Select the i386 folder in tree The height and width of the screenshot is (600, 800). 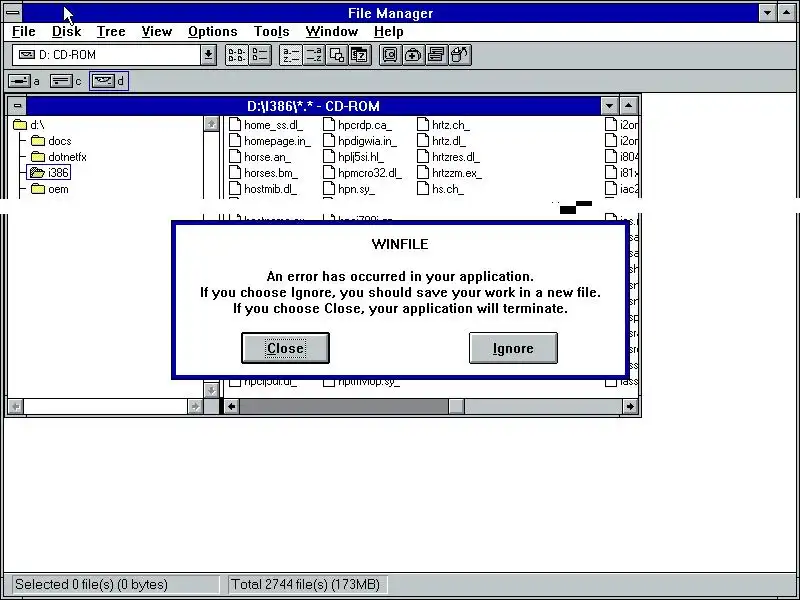coord(49,172)
